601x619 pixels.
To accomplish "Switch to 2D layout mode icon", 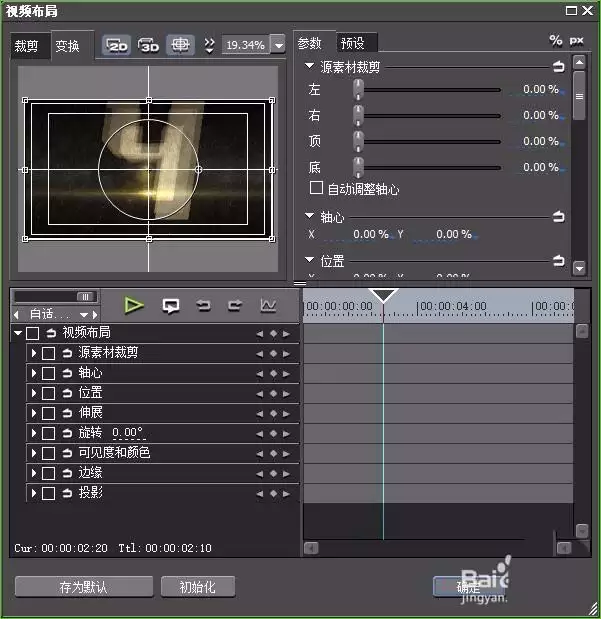I will (117, 45).
